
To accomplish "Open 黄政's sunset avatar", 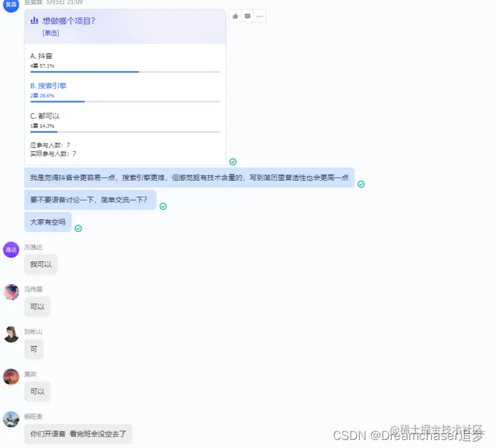I will pos(11,377).
